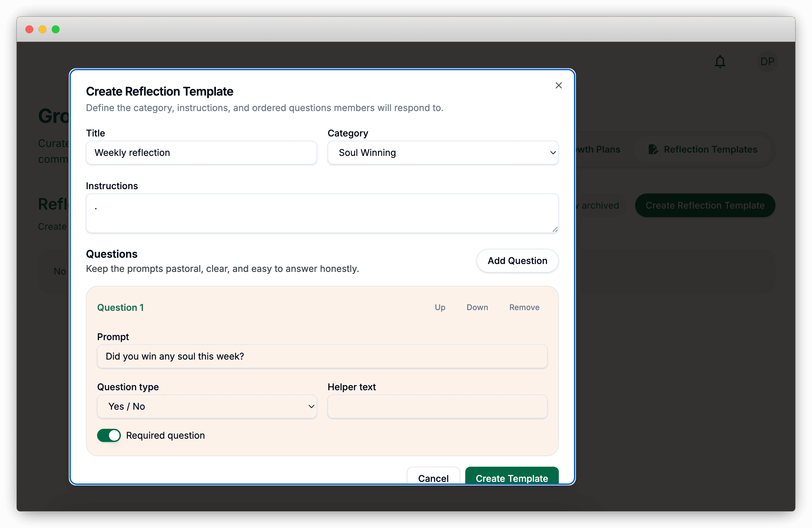Close the Create Reflection Template dialog
The width and height of the screenshot is (812, 528).
tap(558, 85)
